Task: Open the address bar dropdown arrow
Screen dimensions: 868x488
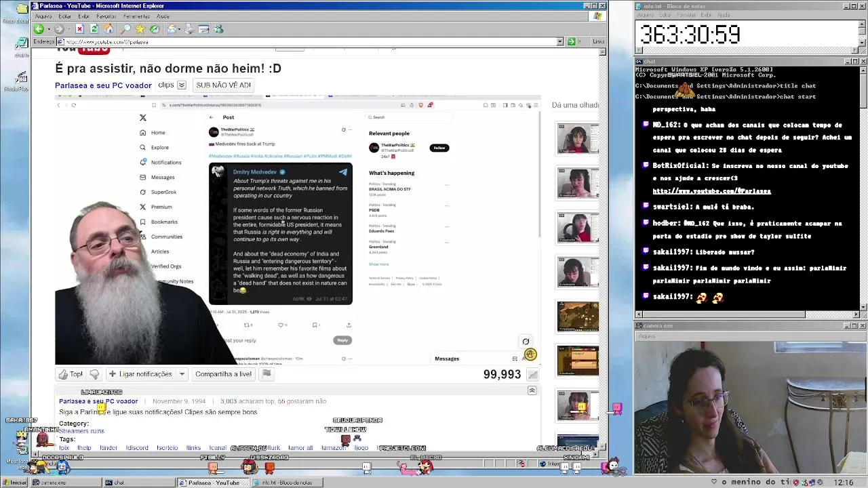Action: tap(560, 42)
